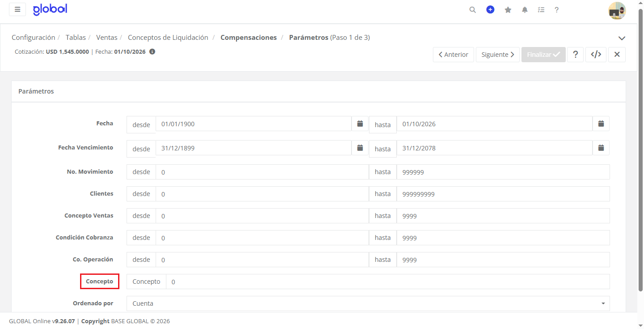Click the Concepto value field
Viewport: 644px width, 329px height.
click(x=388, y=282)
